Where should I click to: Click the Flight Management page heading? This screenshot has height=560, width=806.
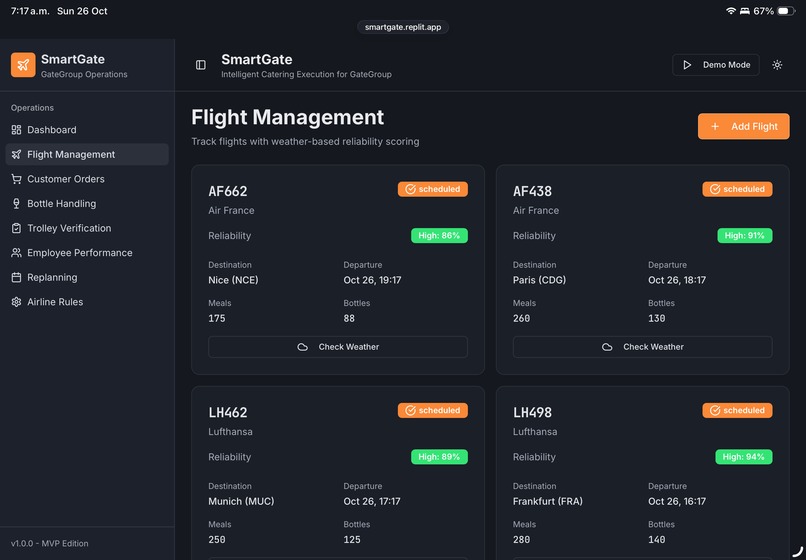287,117
